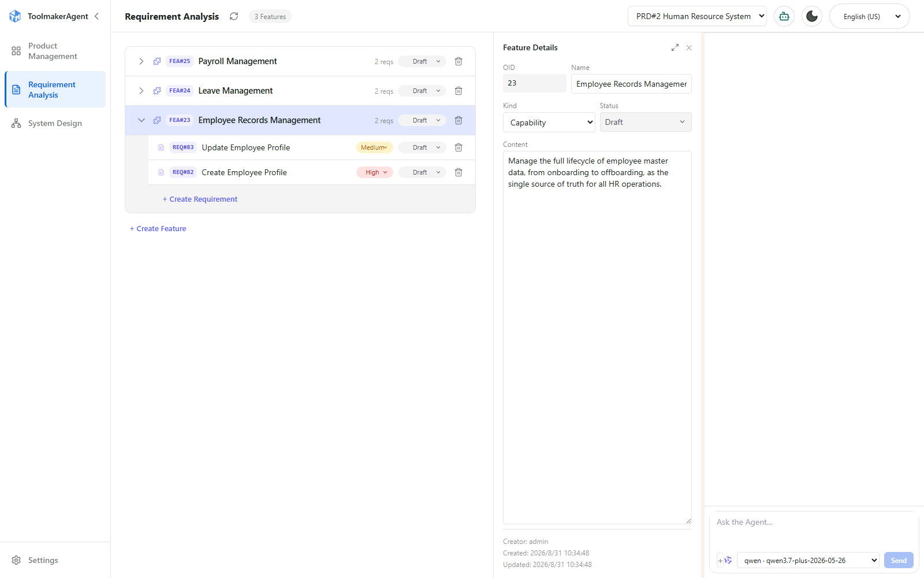
Task: Open the Create Employee Profile requirement
Action: [x=244, y=172]
